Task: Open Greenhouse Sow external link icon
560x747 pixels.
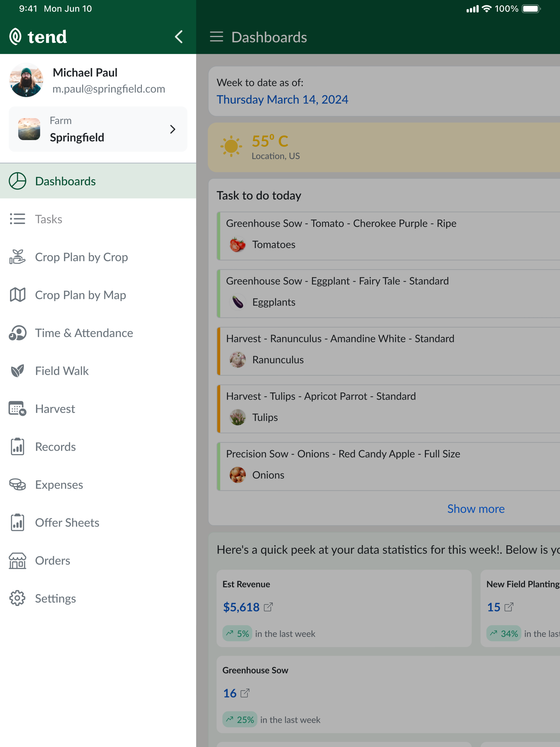Action: point(245,693)
